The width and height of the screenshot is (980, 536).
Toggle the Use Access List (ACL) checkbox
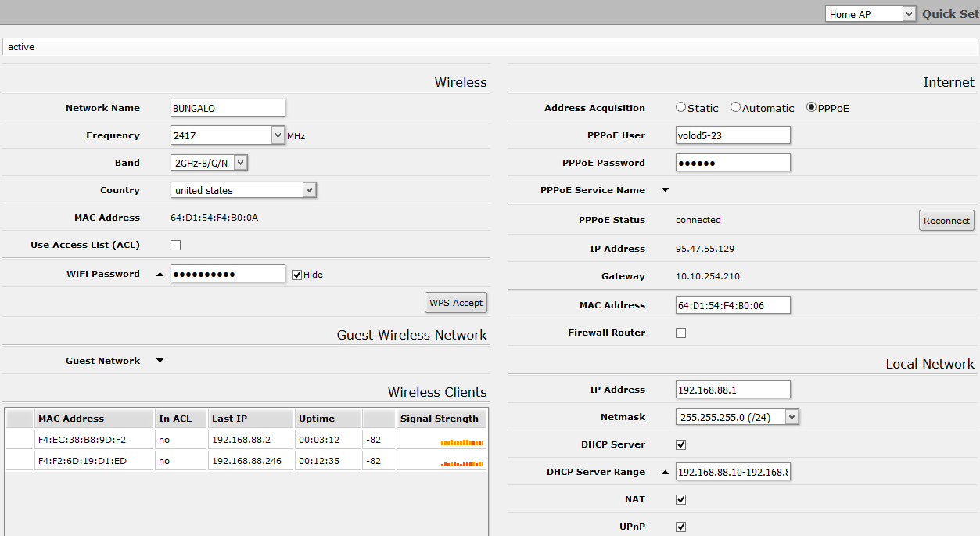coord(175,245)
